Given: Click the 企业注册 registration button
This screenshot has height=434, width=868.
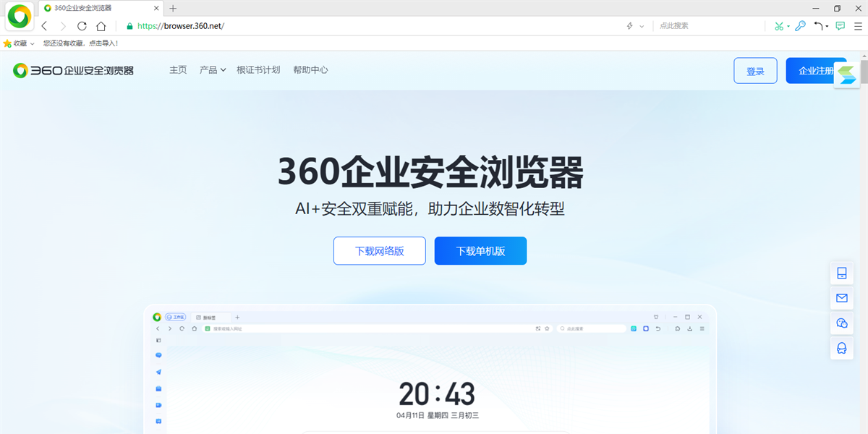Looking at the screenshot, I should [816, 70].
